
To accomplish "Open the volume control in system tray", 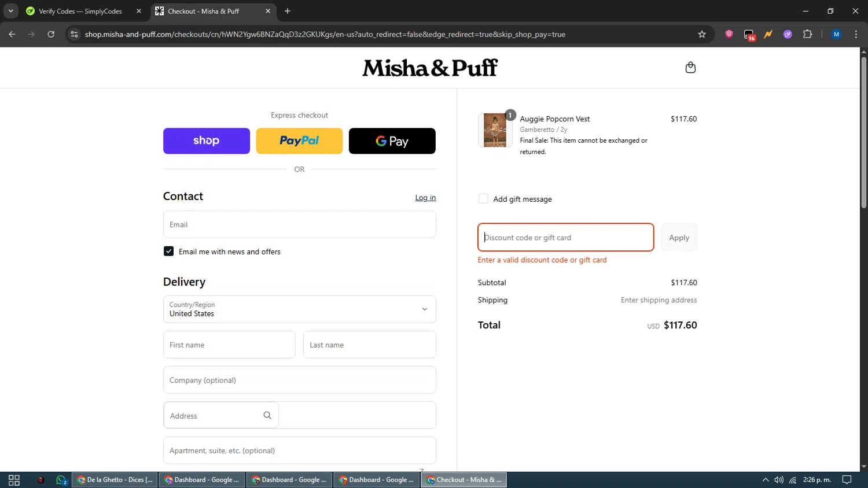I will click(779, 480).
